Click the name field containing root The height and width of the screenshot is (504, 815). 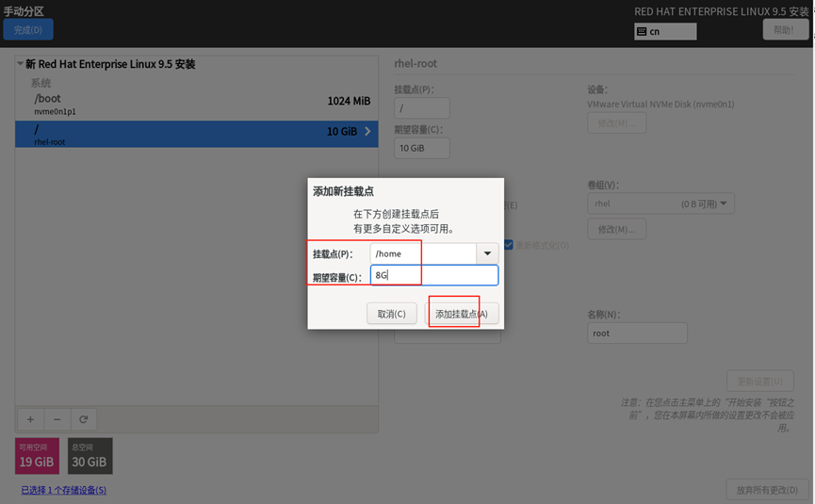pos(637,333)
